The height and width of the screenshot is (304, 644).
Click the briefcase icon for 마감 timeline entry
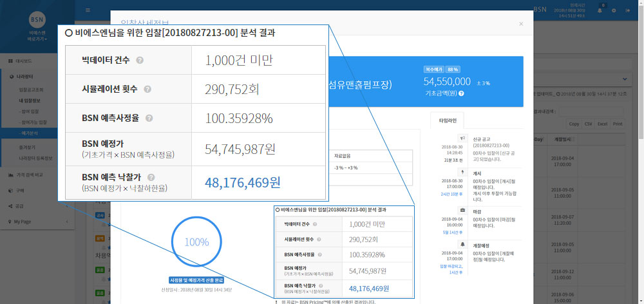462,210
